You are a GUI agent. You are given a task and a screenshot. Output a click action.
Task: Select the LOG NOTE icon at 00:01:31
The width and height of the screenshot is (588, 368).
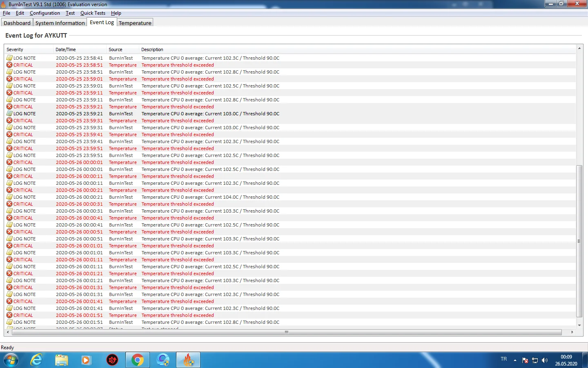pos(9,294)
